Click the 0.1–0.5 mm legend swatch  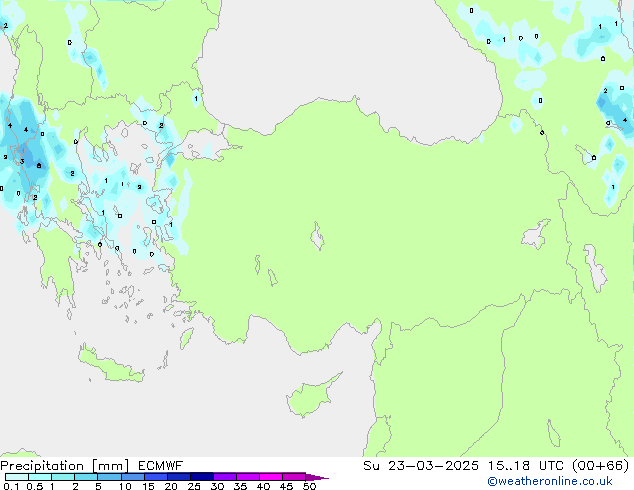tap(17, 477)
